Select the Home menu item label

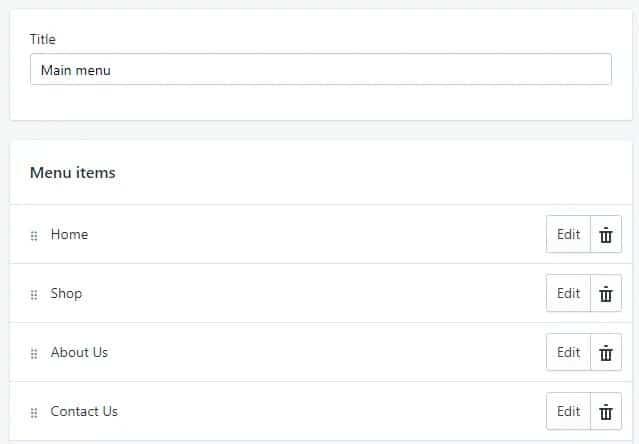pyautogui.click(x=69, y=234)
